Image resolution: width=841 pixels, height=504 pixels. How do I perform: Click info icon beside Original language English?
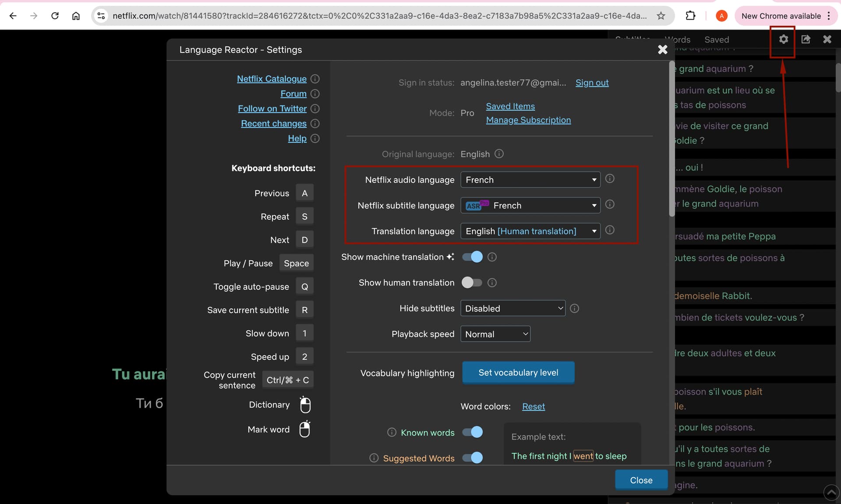coord(499,154)
